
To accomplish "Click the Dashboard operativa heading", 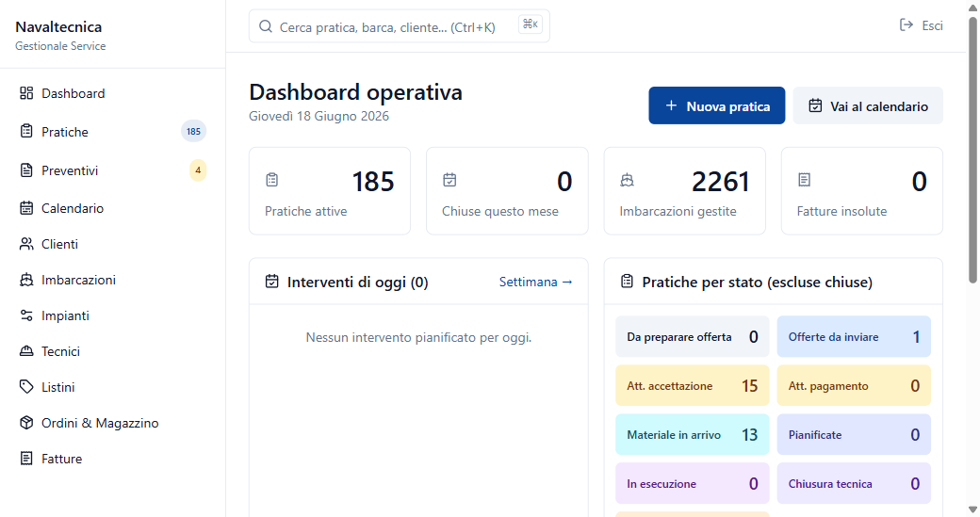I will 355,91.
